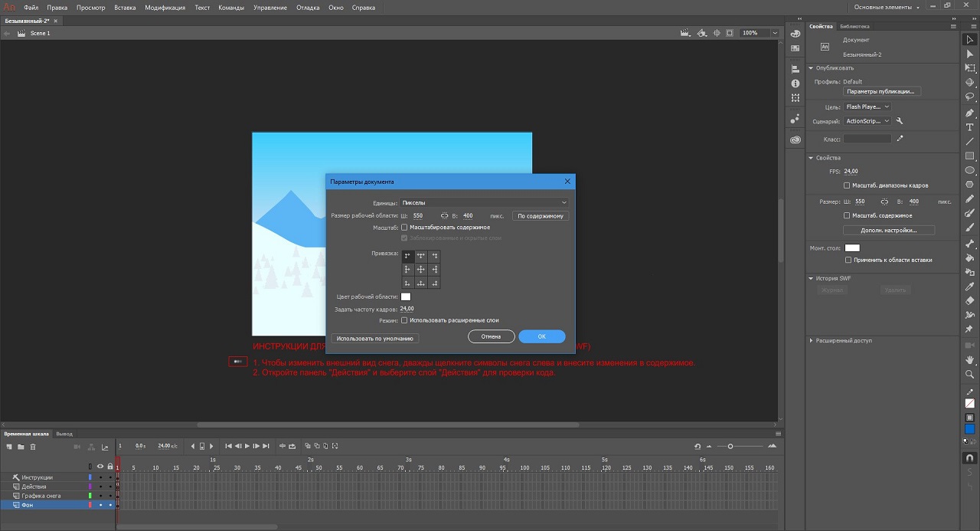Click the 'По содержимому' button
The width and height of the screenshot is (980, 531).
(x=541, y=216)
